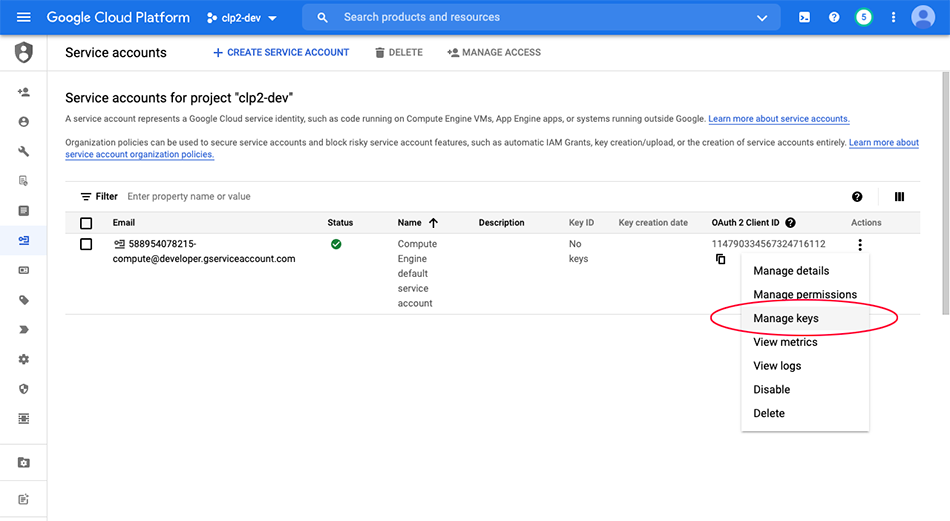
Task: Open column display options icon
Action: point(899,197)
